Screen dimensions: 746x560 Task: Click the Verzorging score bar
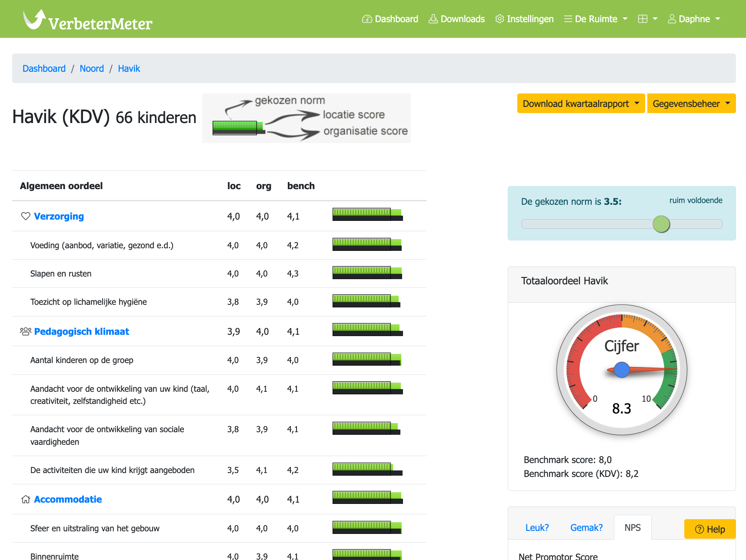368,214
